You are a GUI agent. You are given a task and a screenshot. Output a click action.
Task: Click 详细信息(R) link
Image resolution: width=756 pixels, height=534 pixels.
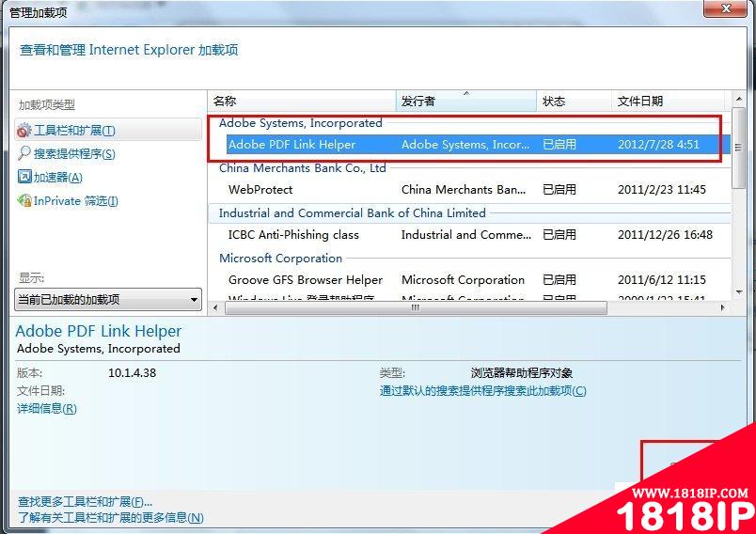47,409
